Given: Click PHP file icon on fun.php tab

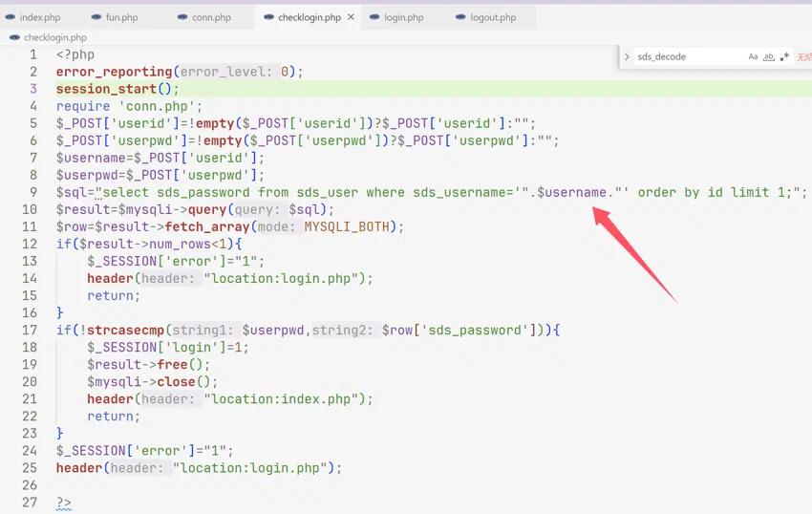Looking at the screenshot, I should (96, 17).
